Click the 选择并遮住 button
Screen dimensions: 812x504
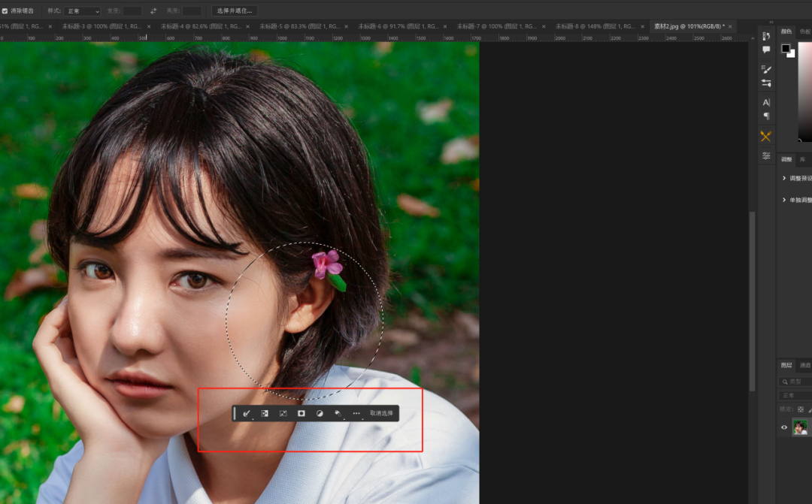[235, 11]
